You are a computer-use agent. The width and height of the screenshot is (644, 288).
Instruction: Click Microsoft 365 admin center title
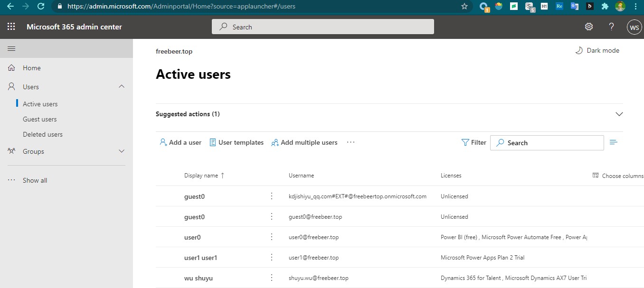coord(74,27)
